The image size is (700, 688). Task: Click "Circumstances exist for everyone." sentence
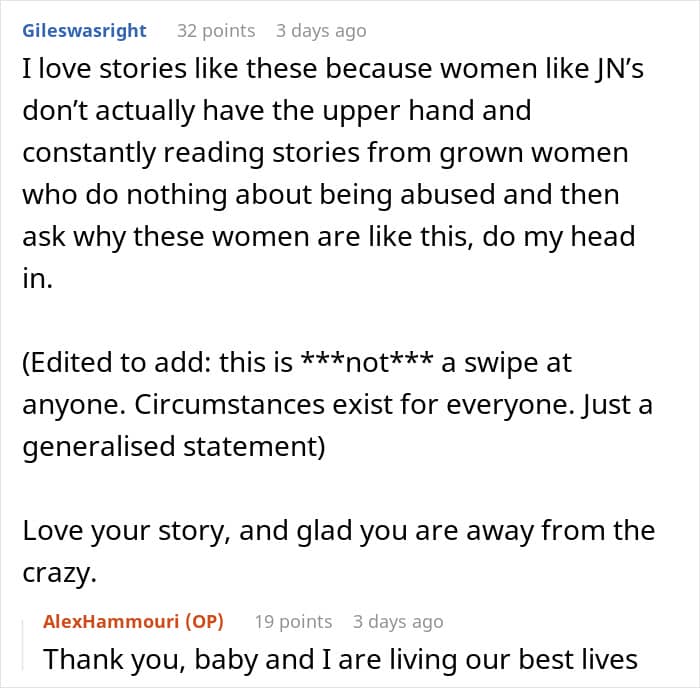click(x=354, y=404)
